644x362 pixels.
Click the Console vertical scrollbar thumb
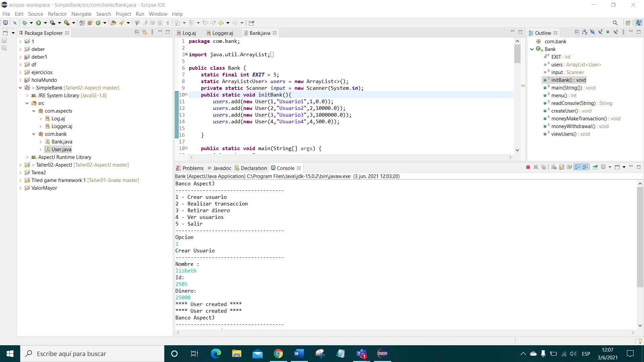click(x=640, y=237)
